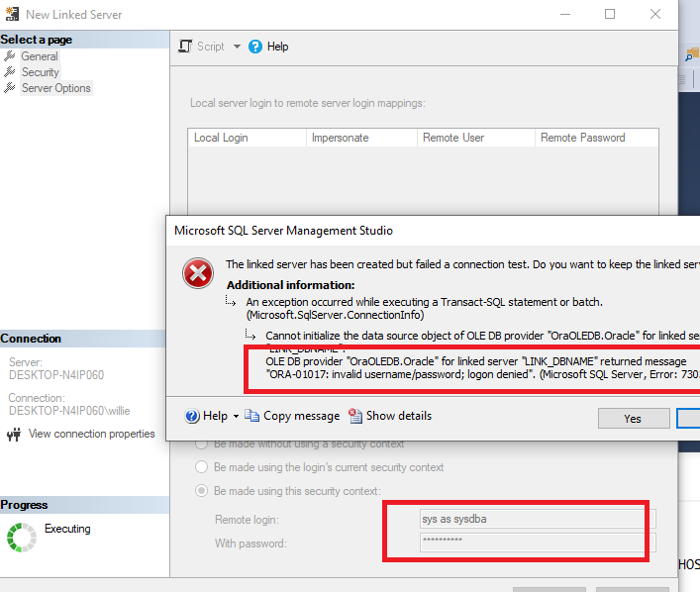This screenshot has height=592, width=700.
Task: Click the Executing progress spinner
Action: pos(21,538)
